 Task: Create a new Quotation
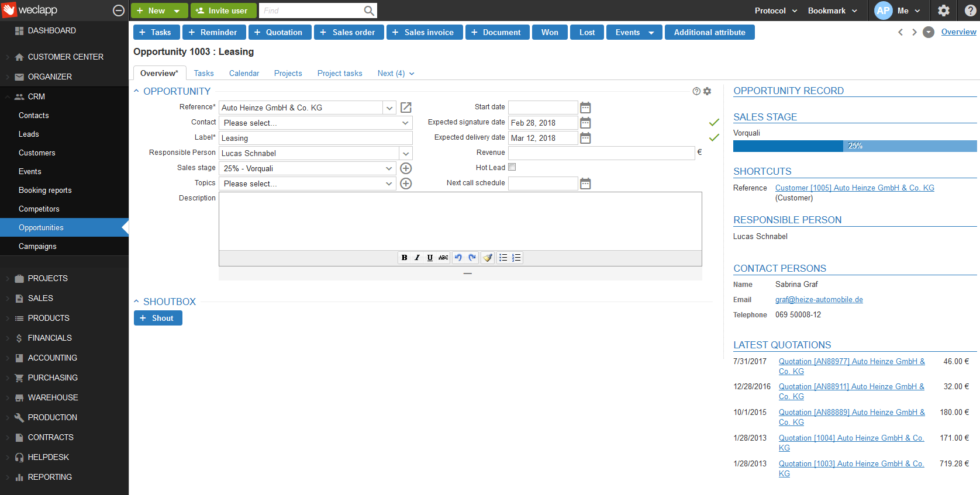click(x=281, y=32)
